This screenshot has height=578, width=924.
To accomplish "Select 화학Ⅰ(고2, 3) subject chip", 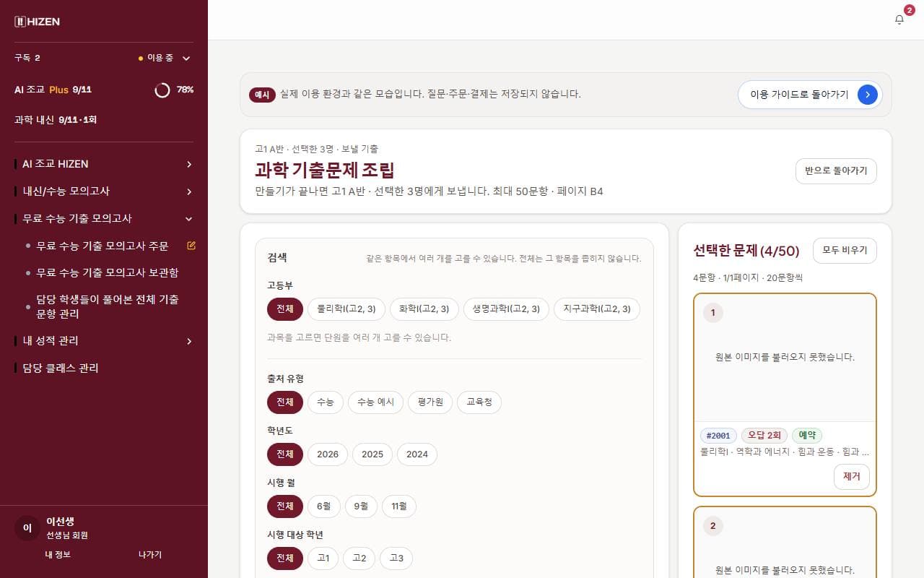I will 424,309.
